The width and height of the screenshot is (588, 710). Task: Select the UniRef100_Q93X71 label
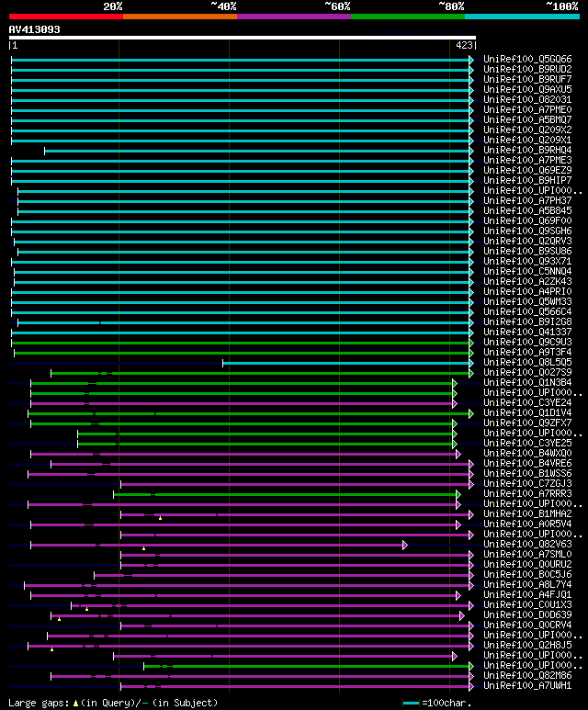coord(527,261)
